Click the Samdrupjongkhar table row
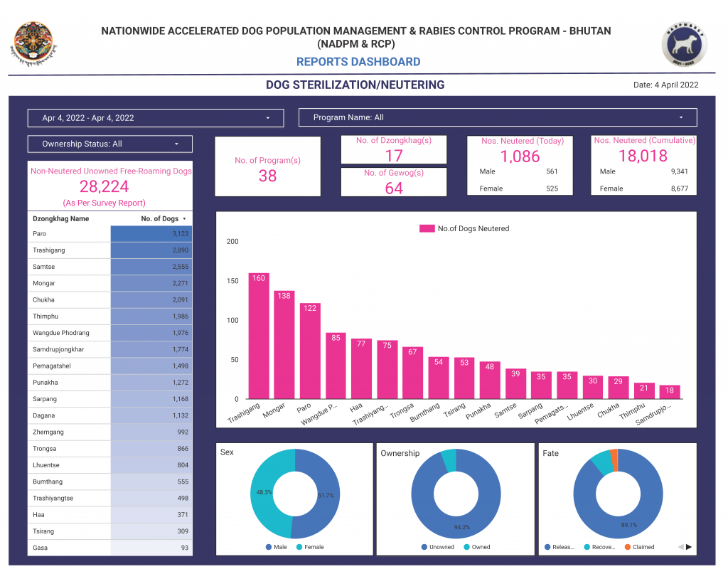728x574 pixels. pos(110,349)
